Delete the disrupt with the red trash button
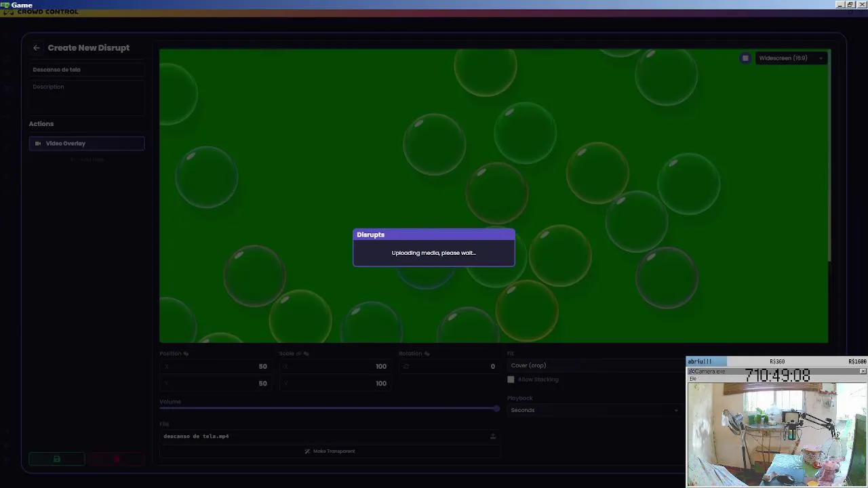The image size is (868, 488). 117,460
